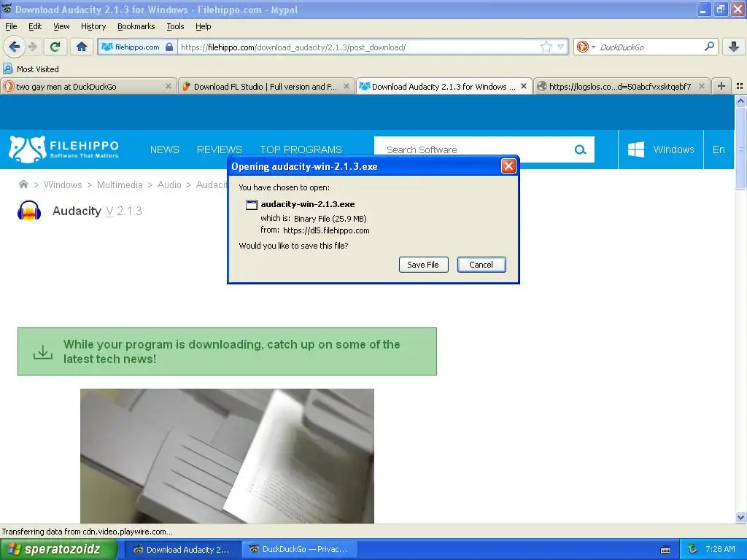Reload the page with refresh icon

[55, 47]
